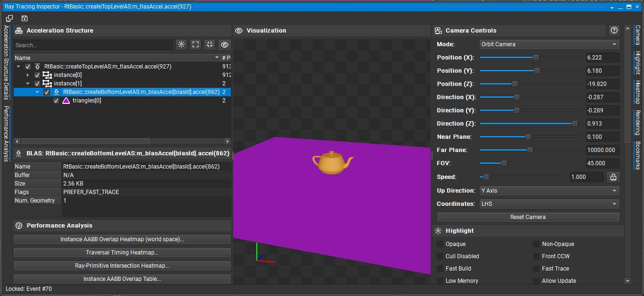The width and height of the screenshot is (644, 296).
Task: Expand the instance[0] tree node
Action: tap(28, 75)
